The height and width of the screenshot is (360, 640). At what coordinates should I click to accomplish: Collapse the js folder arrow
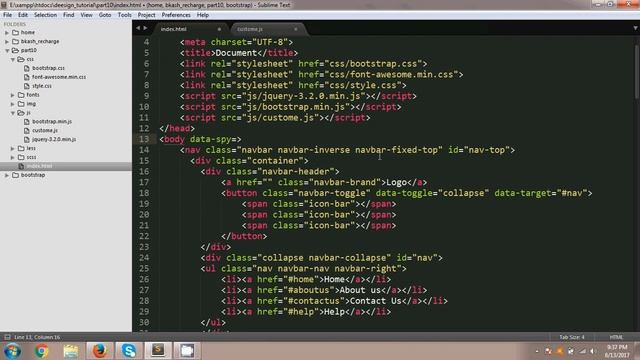click(13, 113)
